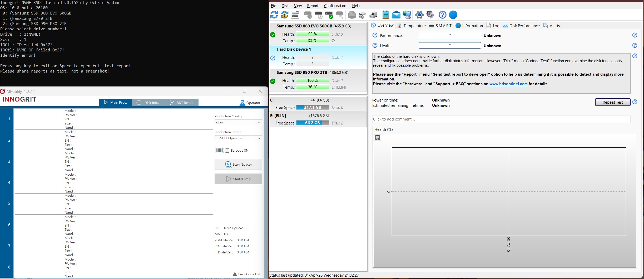Click the disk with speaker test icon

click(308, 15)
